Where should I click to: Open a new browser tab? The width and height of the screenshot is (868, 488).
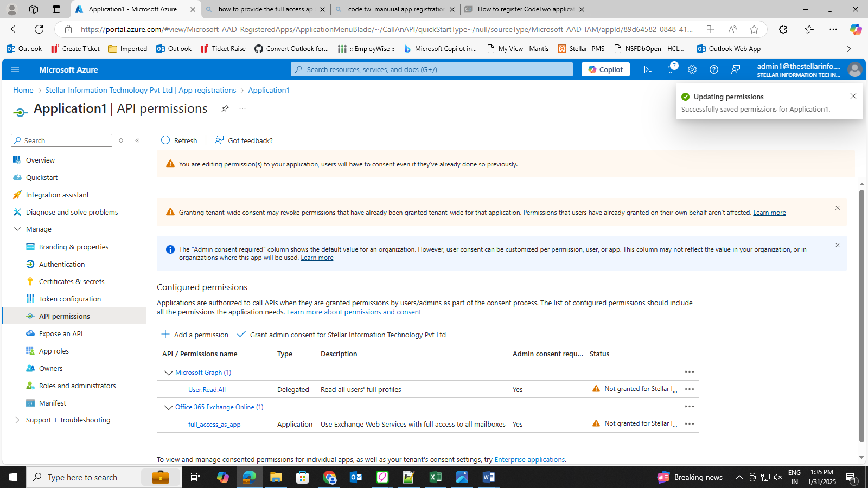[602, 9]
